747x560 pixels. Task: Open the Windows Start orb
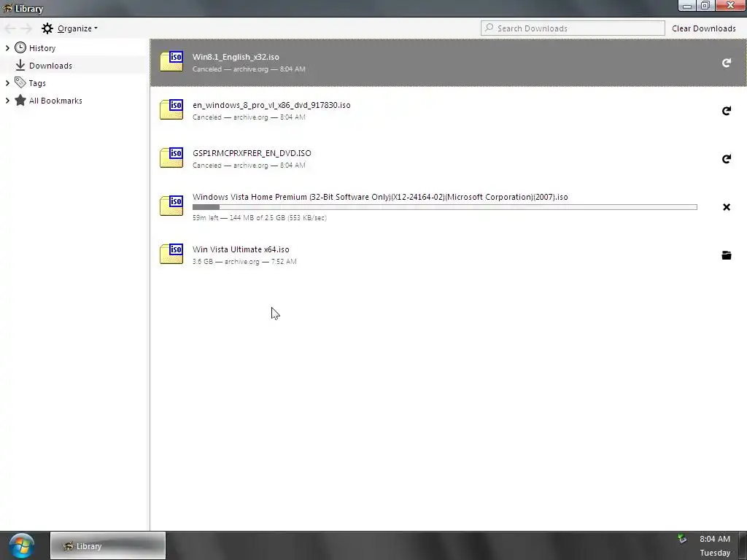coord(21,545)
